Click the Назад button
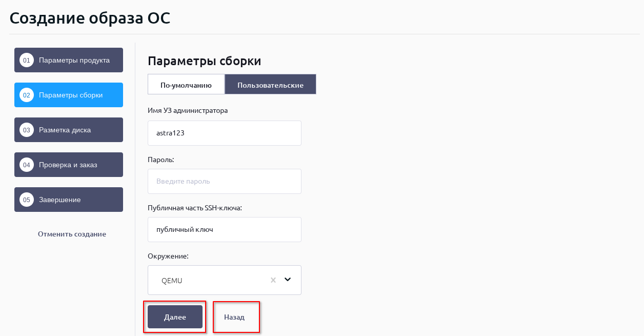The height and width of the screenshot is (336, 644). click(x=234, y=317)
